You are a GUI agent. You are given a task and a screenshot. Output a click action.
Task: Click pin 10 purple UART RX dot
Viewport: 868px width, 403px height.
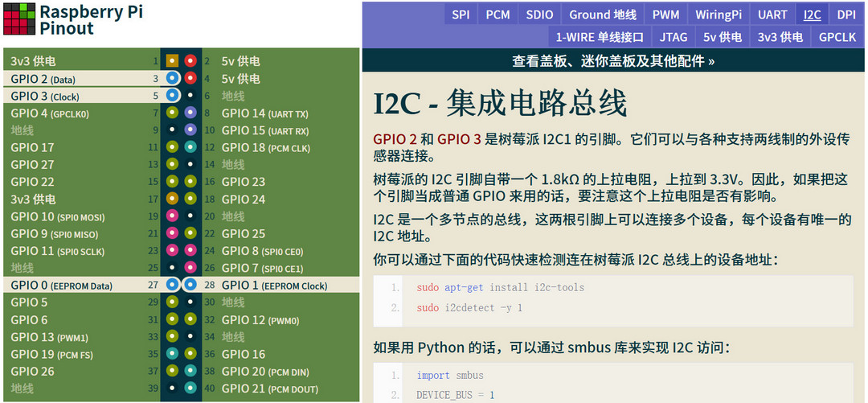point(190,130)
